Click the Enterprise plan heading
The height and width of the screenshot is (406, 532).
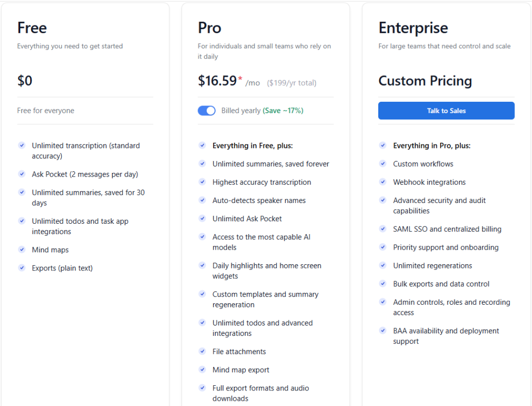coord(413,28)
